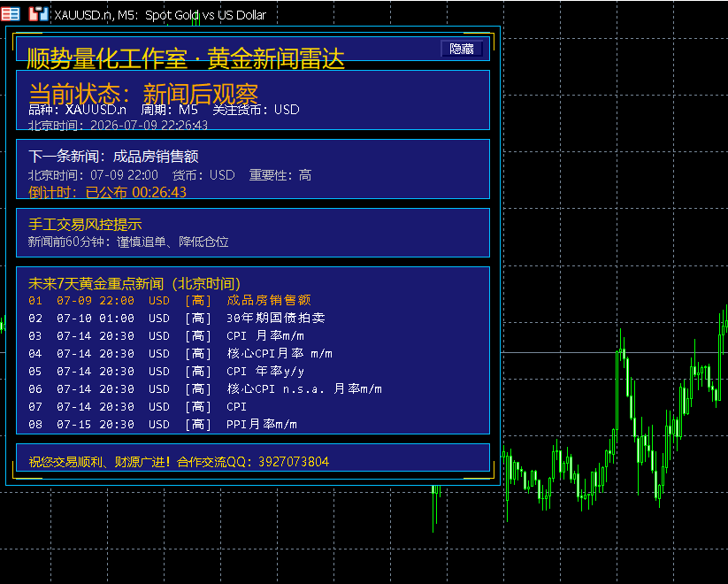Click the 新闻前60分钟 caution text
This screenshot has height=584, width=728.
128,242
